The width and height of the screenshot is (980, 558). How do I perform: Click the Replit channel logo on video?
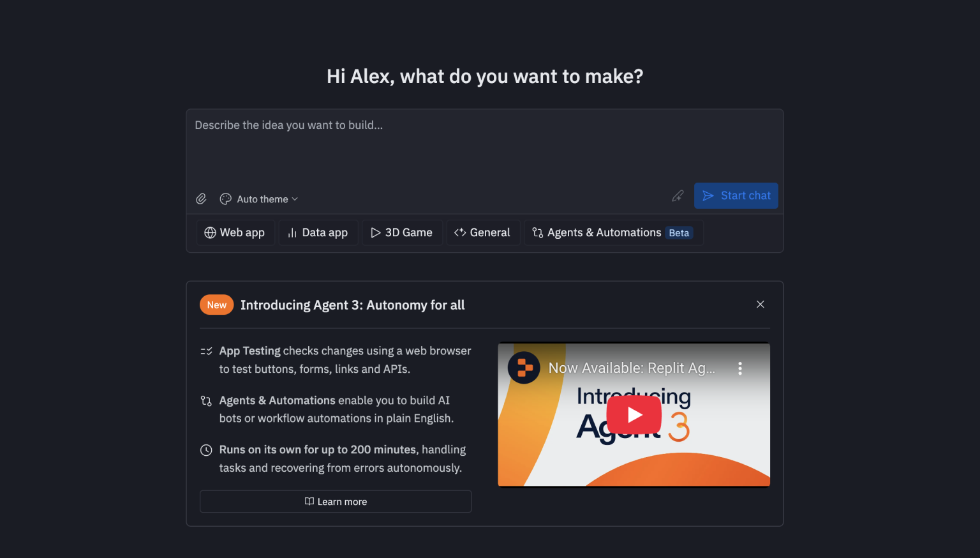click(524, 368)
